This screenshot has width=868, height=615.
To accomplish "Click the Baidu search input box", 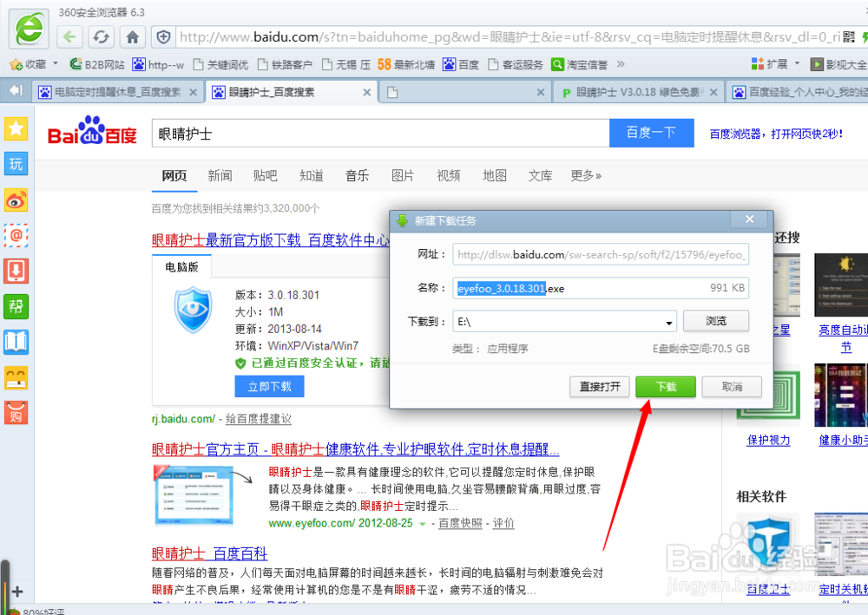I will click(381, 133).
